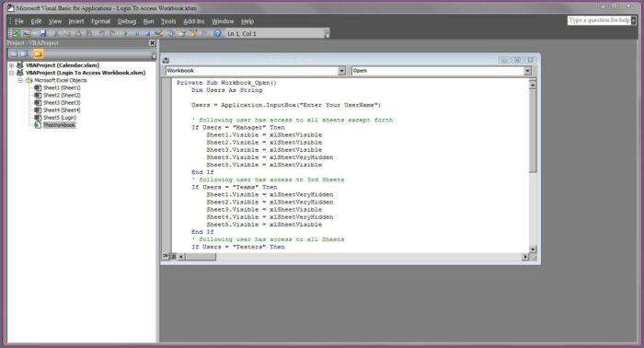Click Project panel toolbar overflow arrow

(x=154, y=55)
